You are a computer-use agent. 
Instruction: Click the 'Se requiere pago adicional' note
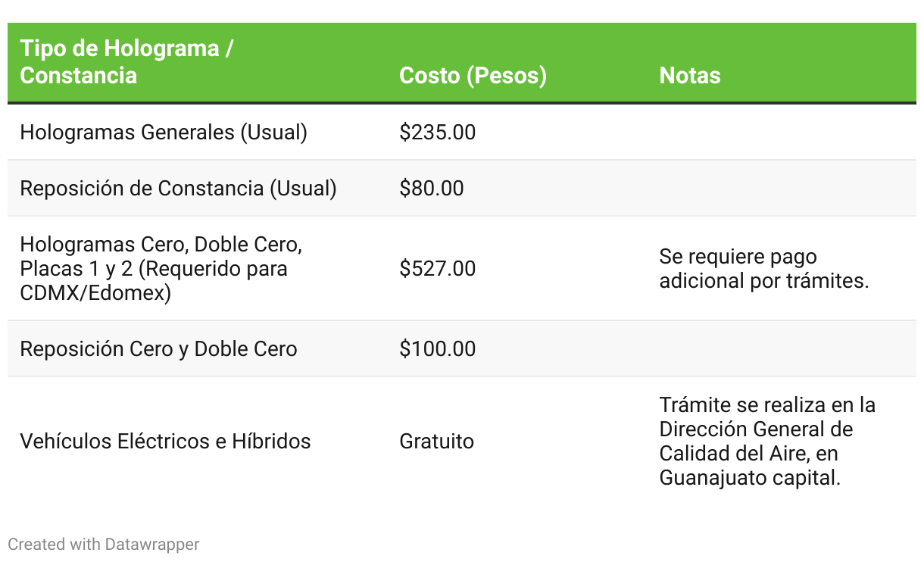[x=763, y=269]
